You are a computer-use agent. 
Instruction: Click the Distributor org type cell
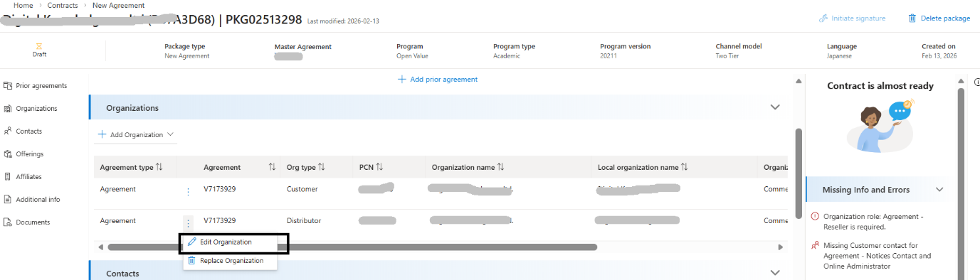(304, 220)
